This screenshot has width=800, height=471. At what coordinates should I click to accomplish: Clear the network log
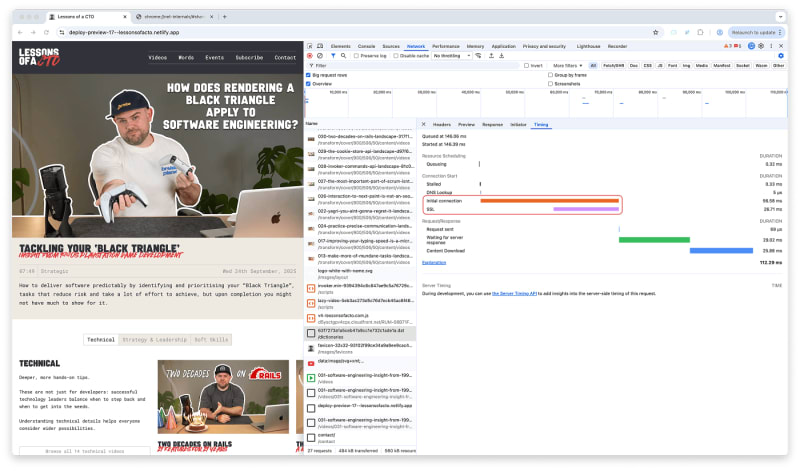click(319, 56)
